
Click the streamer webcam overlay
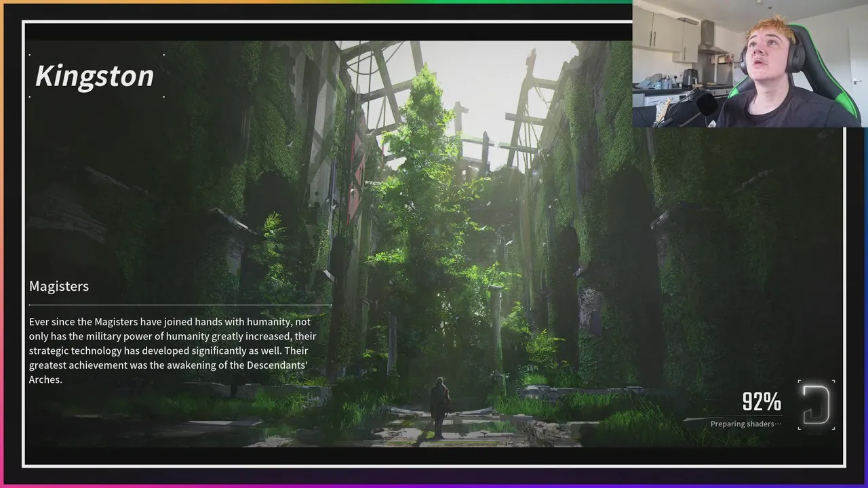coord(750,64)
